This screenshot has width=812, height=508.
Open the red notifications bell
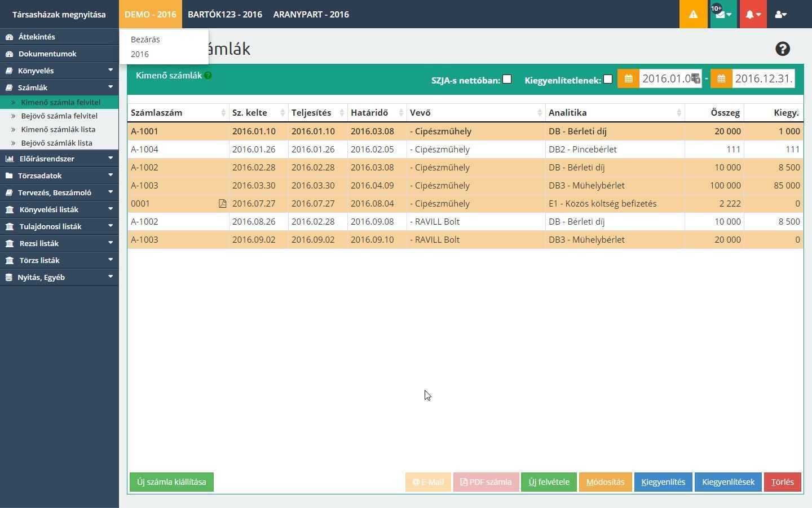(753, 15)
